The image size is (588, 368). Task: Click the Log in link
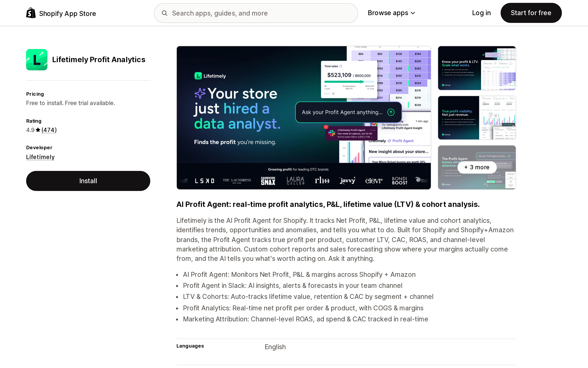481,13
